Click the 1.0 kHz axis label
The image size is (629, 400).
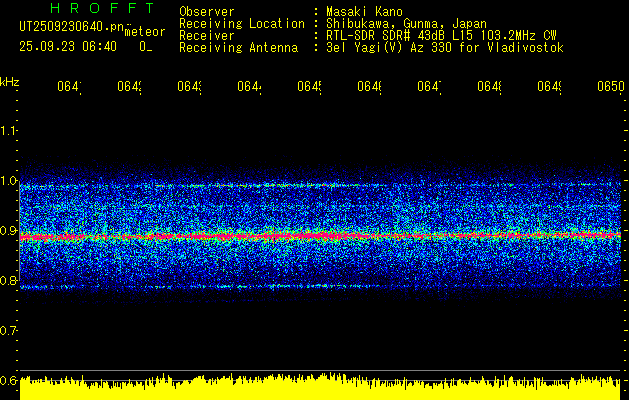coord(8,181)
